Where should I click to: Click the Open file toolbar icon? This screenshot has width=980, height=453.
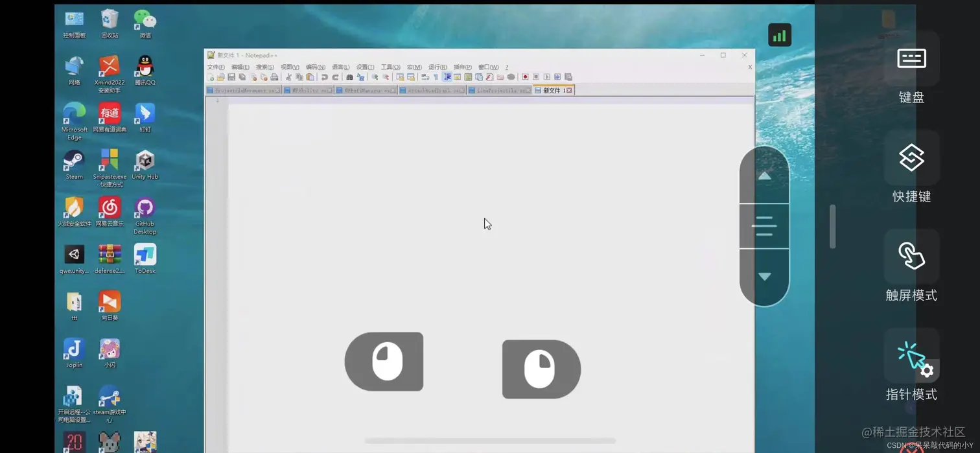pyautogui.click(x=220, y=77)
